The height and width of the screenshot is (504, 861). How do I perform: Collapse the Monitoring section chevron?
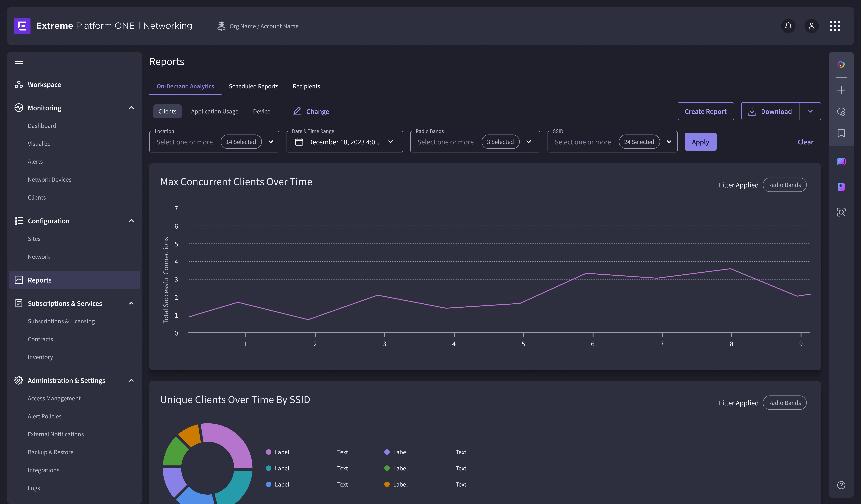coord(131,108)
